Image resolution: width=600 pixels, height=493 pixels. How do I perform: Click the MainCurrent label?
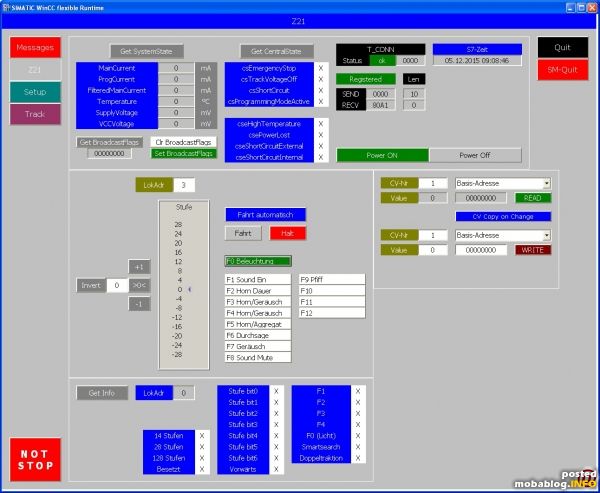click(x=117, y=68)
